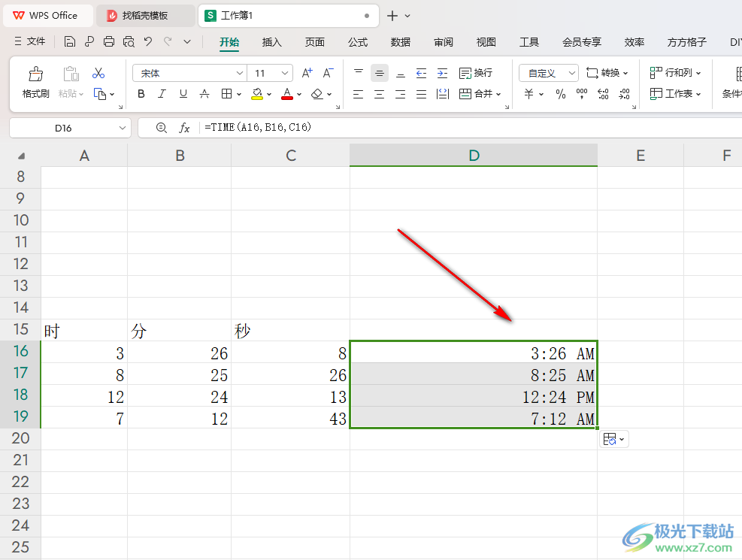Image resolution: width=742 pixels, height=560 pixels.
Task: Increase decimal places icon
Action: (x=603, y=94)
